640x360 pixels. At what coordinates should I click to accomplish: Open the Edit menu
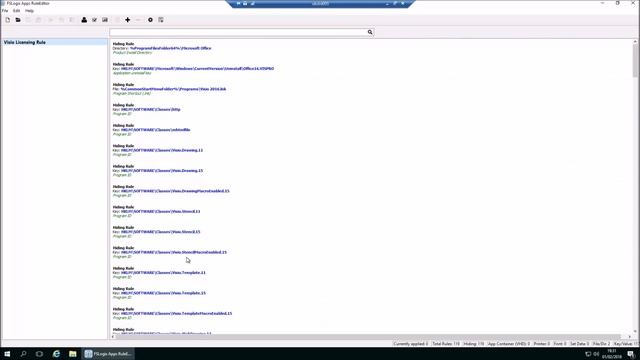pos(16,11)
